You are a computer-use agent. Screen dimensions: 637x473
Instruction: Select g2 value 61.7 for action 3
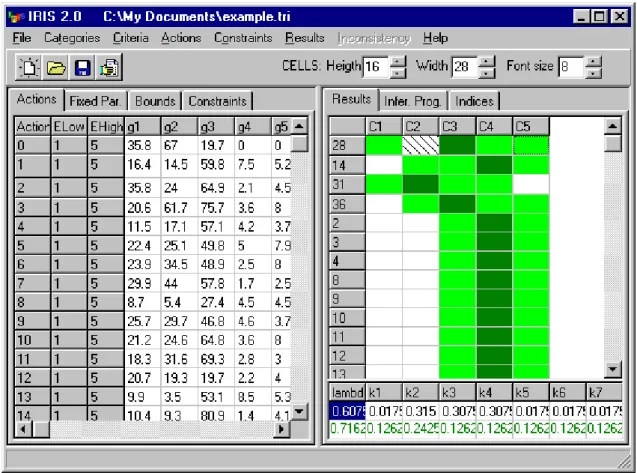tap(179, 208)
